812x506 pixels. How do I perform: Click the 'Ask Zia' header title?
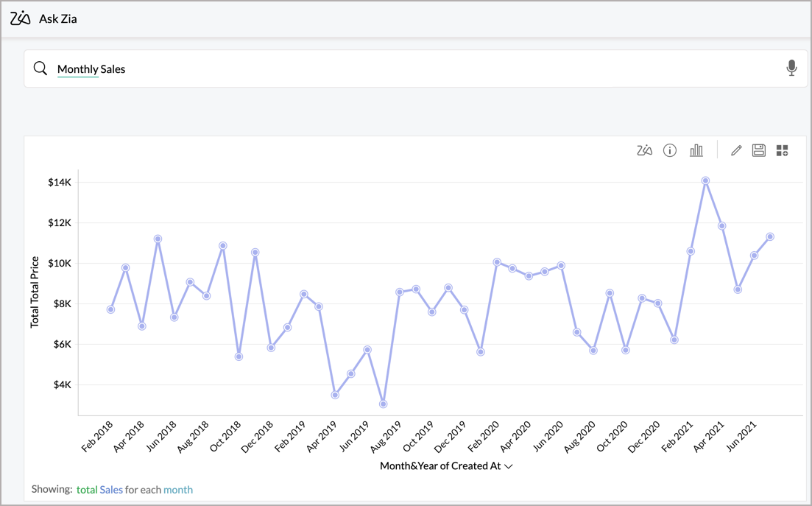click(x=58, y=18)
